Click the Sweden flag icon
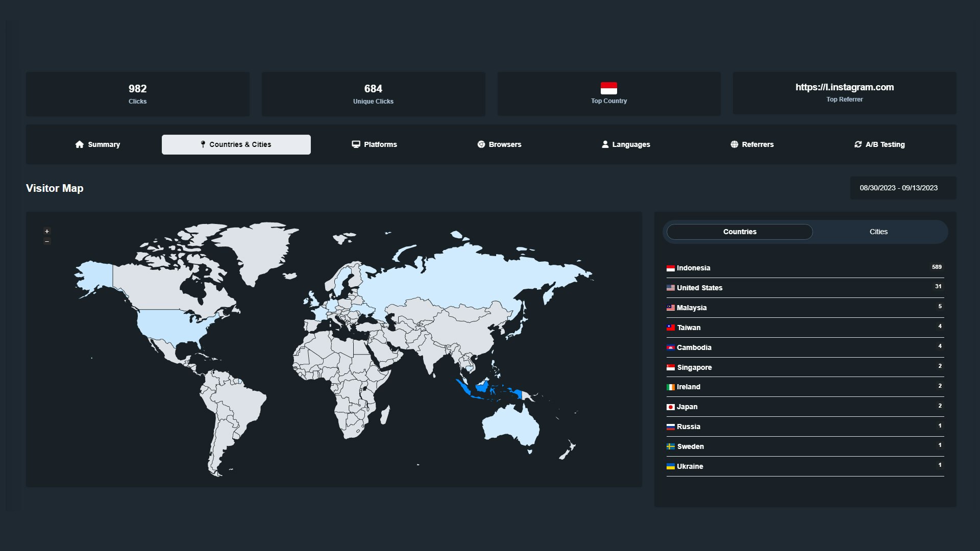The width and height of the screenshot is (980, 551). click(x=671, y=447)
